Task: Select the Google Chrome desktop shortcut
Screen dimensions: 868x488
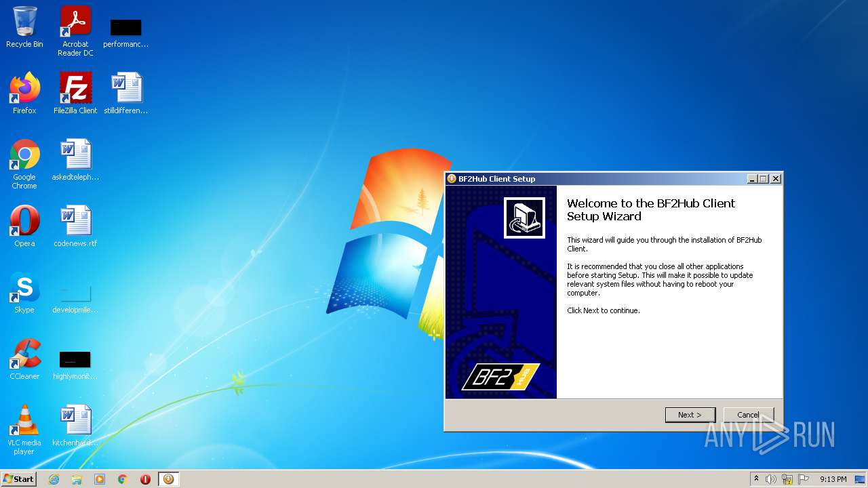Action: (x=24, y=164)
